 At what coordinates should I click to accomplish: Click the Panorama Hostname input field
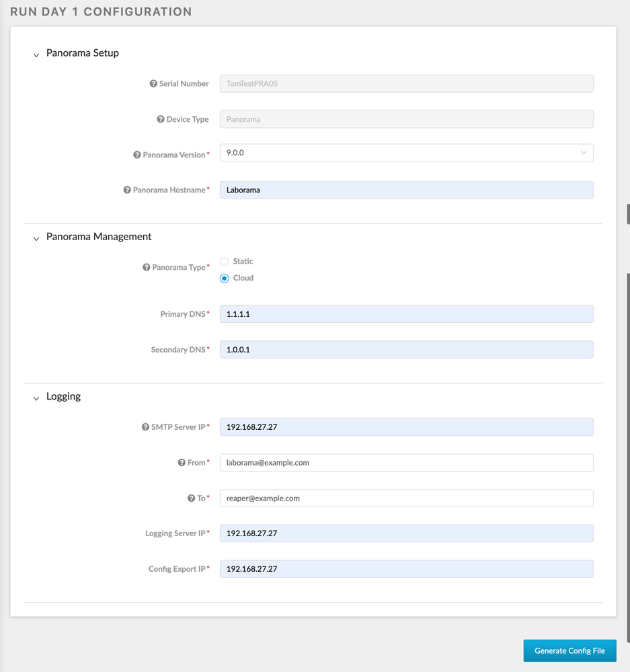(x=406, y=190)
